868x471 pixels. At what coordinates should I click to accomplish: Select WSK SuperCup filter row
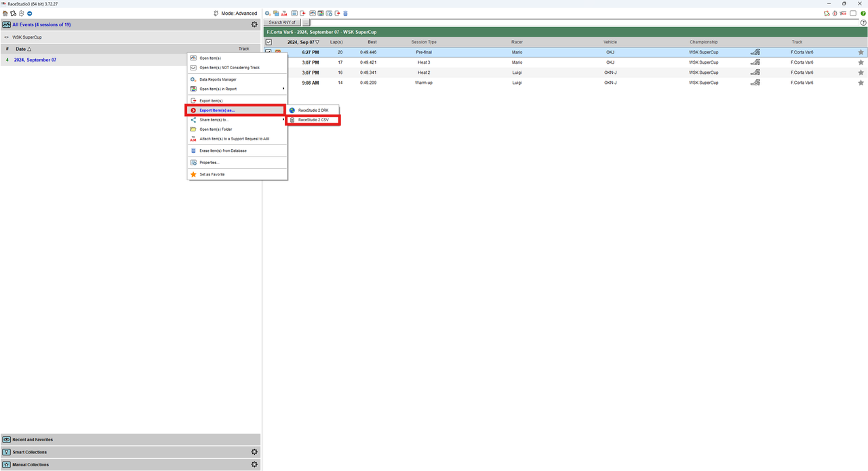[x=130, y=37]
